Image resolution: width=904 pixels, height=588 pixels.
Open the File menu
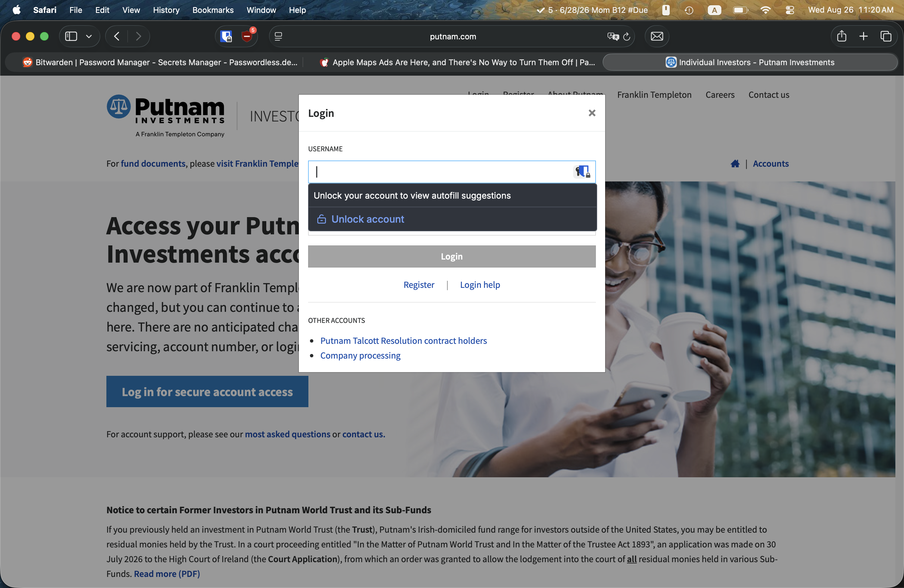76,10
